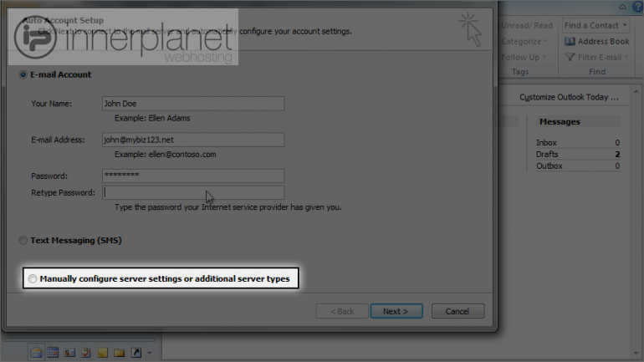This screenshot has height=362, width=644.
Task: Open the Follow Up menu
Action: (x=524, y=58)
